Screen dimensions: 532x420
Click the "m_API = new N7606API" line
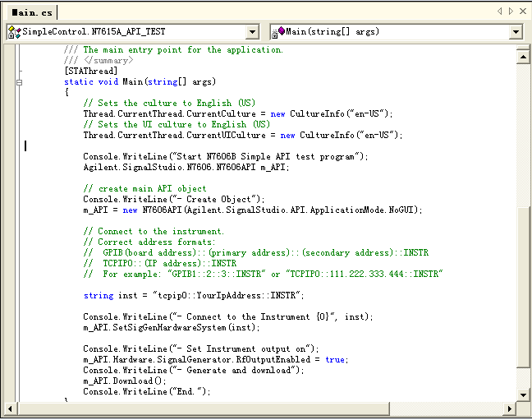pyautogui.click(x=253, y=210)
